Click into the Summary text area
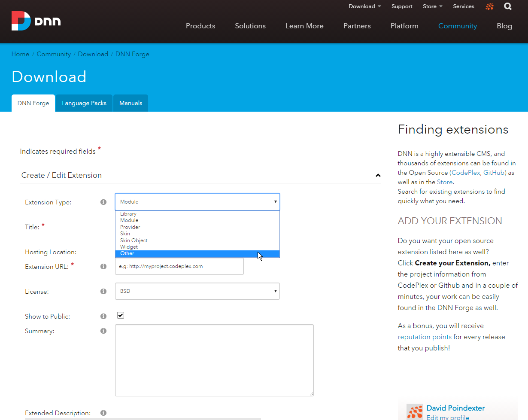Screen dimensions: 528x420 214,360
